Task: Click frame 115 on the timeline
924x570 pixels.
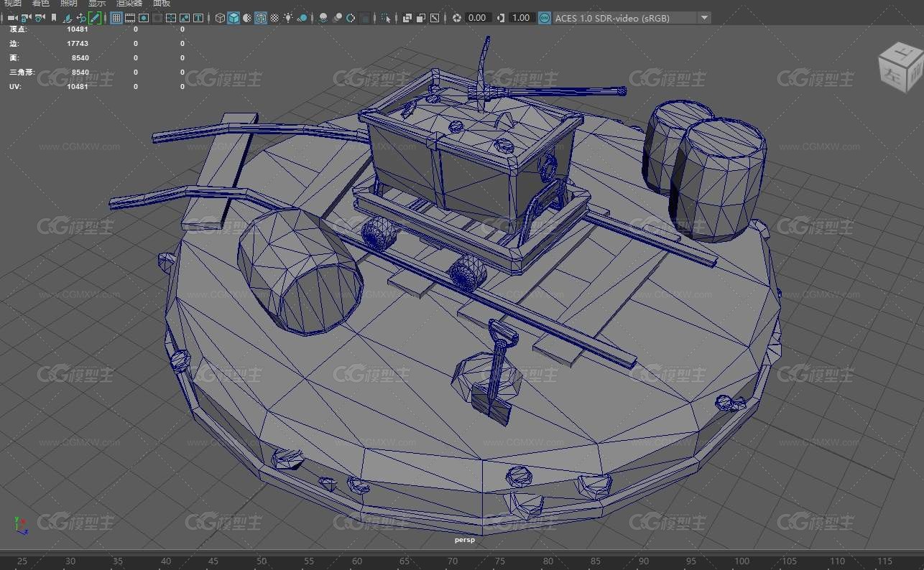Action: (x=885, y=561)
